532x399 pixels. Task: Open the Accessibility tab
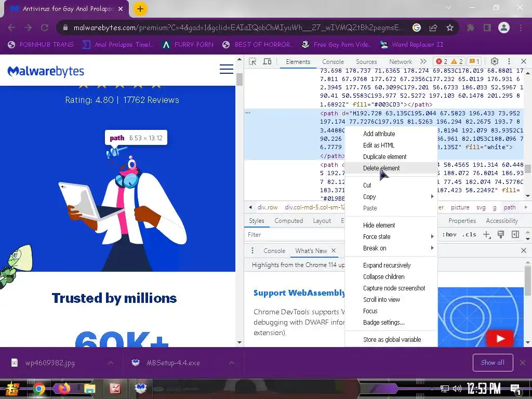(x=502, y=221)
